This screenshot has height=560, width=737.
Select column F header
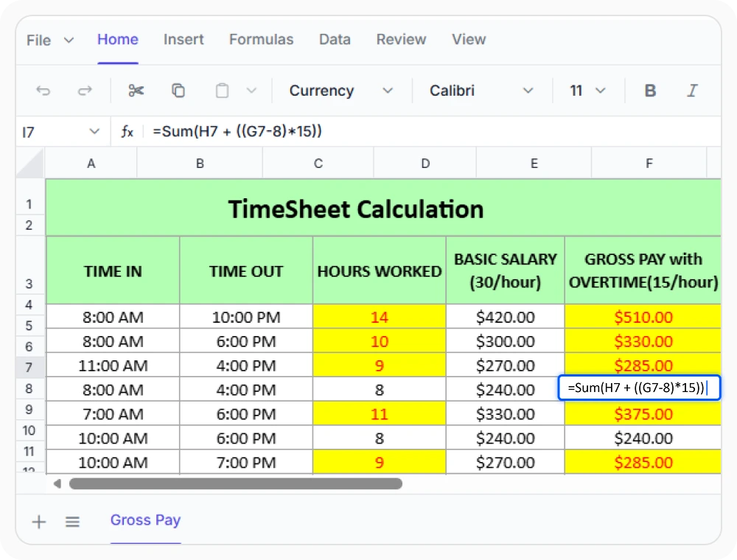[649, 164]
